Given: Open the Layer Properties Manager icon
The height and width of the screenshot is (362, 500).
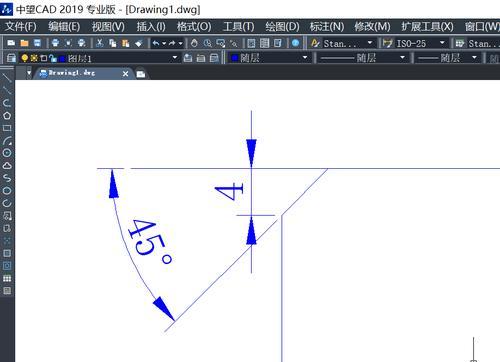Looking at the screenshot, I should click(11, 58).
